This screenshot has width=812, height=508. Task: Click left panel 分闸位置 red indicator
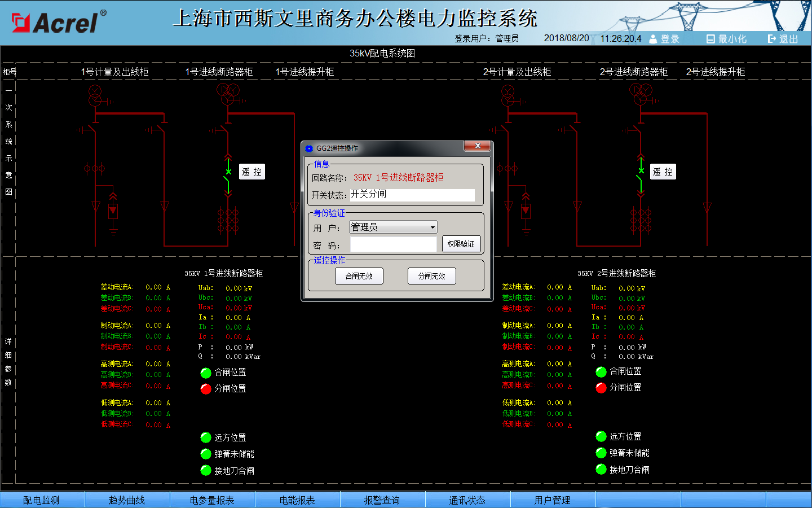coord(206,389)
